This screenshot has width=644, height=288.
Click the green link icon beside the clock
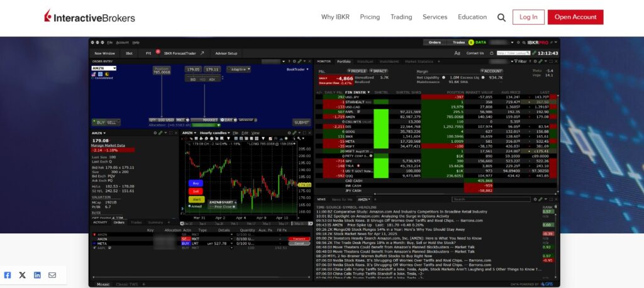tap(534, 53)
